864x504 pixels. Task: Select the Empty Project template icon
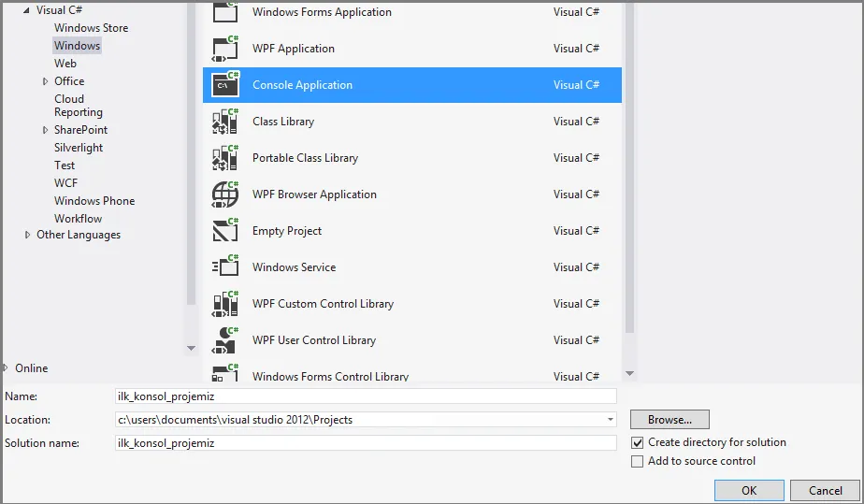pos(225,231)
